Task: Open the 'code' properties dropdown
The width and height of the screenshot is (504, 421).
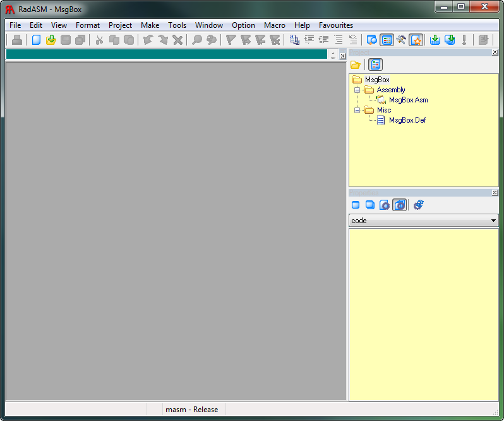Action: pos(424,221)
